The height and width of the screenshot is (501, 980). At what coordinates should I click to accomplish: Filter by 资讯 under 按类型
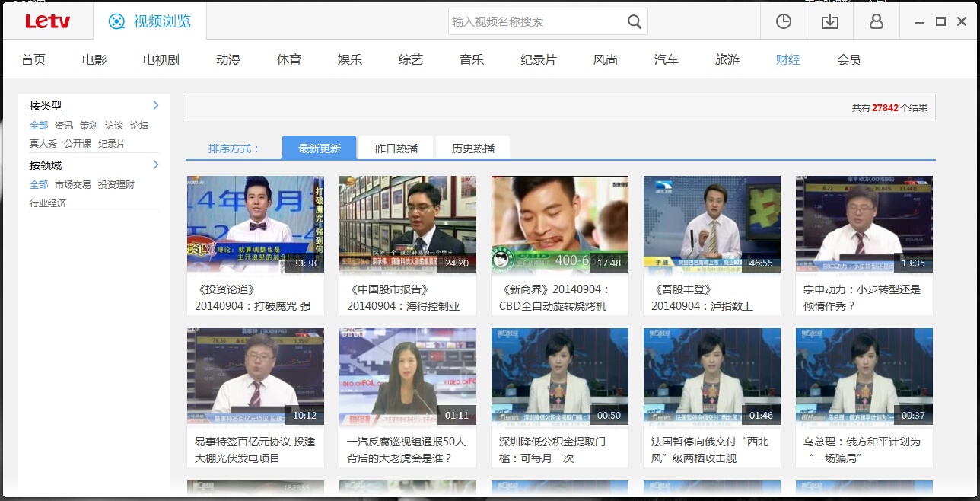click(x=62, y=125)
